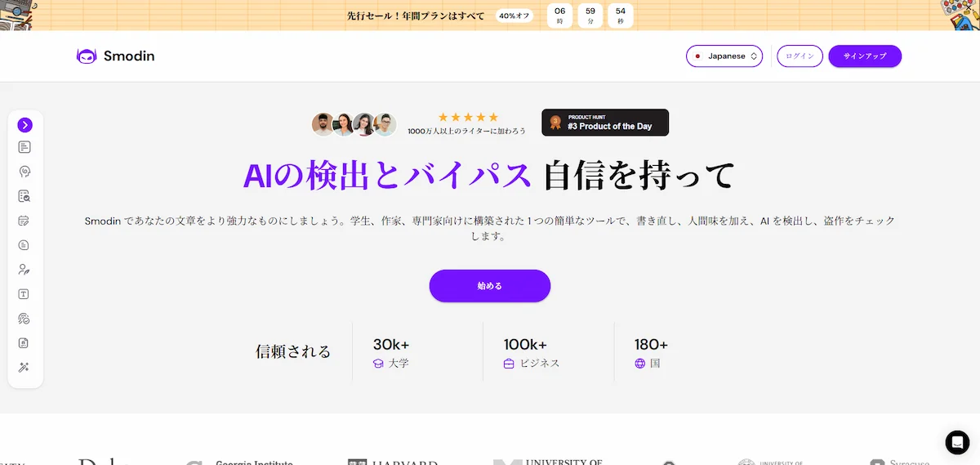The width and height of the screenshot is (980, 465).
Task: Click the 自信を持って heading text
Action: pyautogui.click(x=639, y=176)
